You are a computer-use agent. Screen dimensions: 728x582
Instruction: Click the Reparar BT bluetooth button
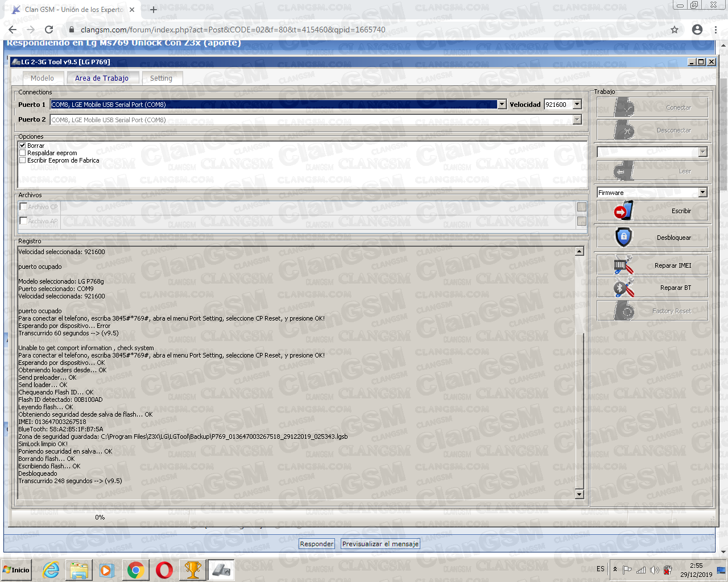(652, 288)
